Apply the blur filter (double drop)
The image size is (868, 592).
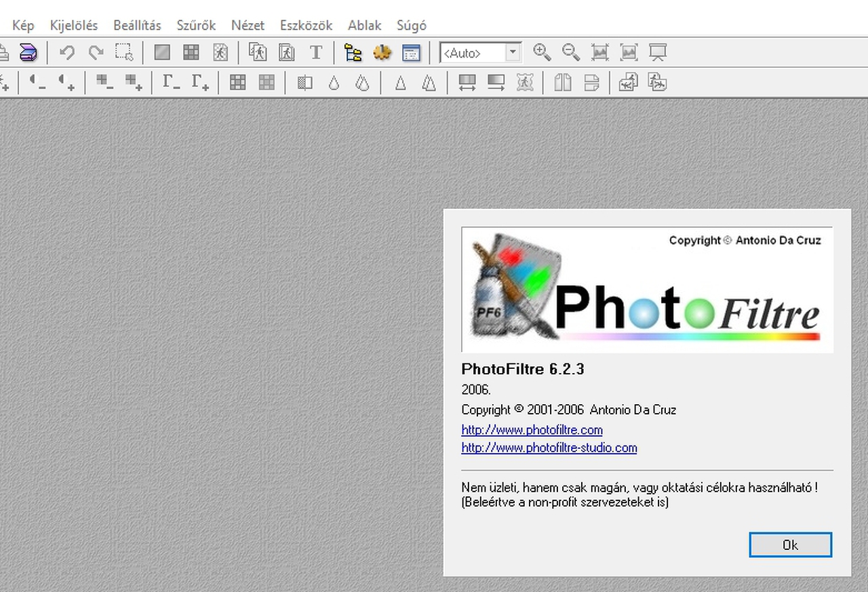[363, 83]
